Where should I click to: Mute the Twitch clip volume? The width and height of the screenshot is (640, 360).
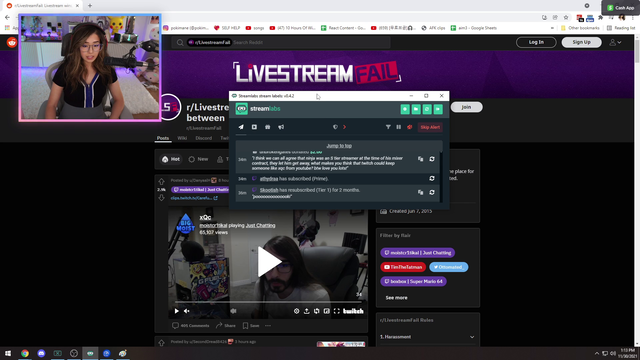point(187,311)
